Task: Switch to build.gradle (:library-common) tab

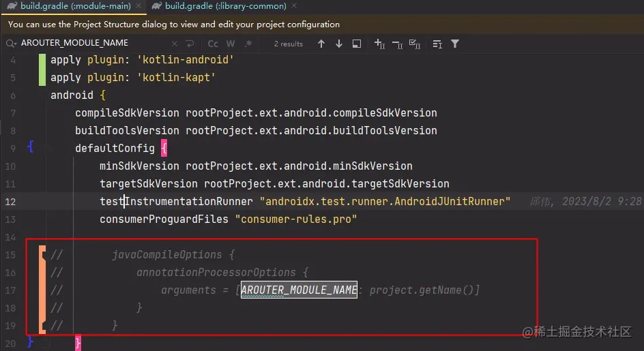Action: coord(226,6)
